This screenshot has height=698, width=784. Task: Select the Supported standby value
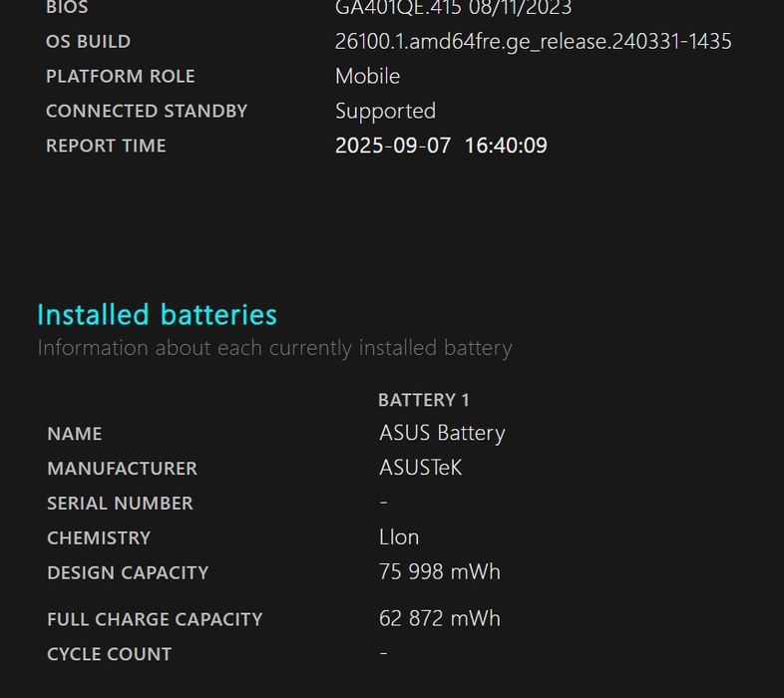point(385,111)
